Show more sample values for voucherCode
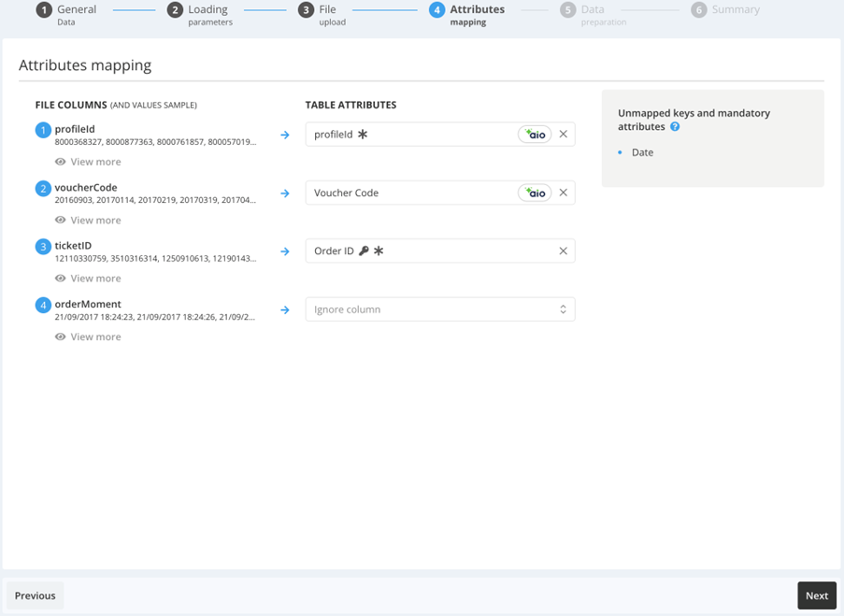 88,221
